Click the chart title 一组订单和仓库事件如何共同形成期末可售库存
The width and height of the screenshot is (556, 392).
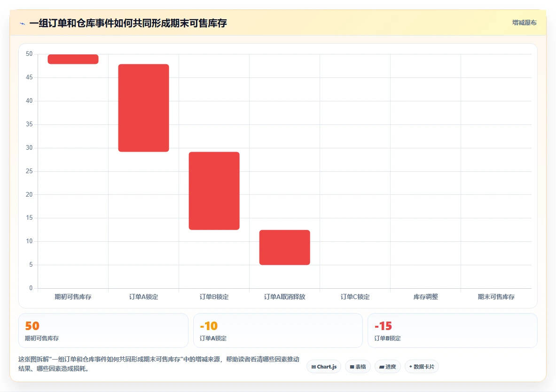click(128, 23)
